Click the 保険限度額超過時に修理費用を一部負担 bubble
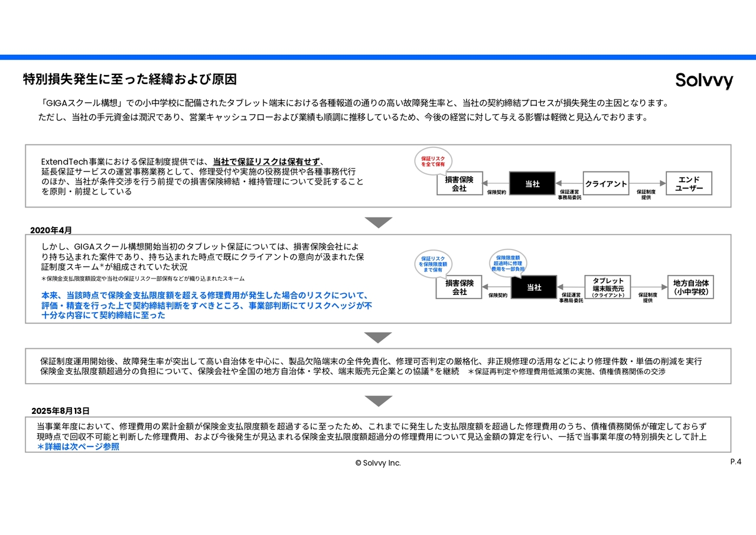The image size is (756, 535). coord(509,264)
